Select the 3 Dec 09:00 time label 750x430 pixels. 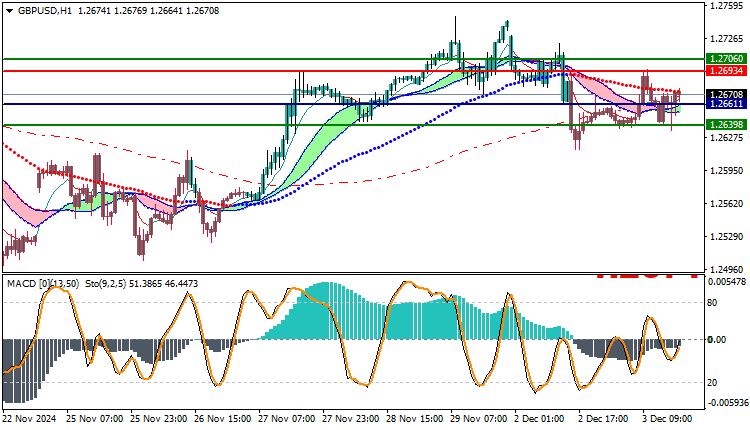(667, 419)
